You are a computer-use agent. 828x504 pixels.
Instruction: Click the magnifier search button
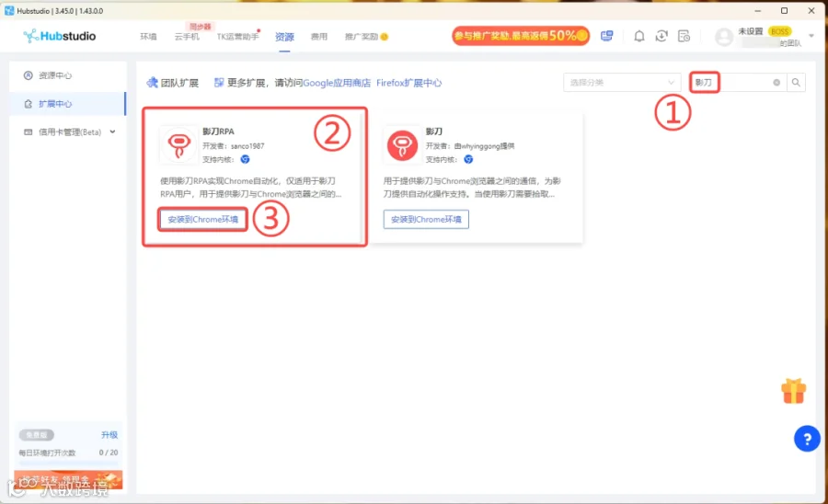point(796,83)
